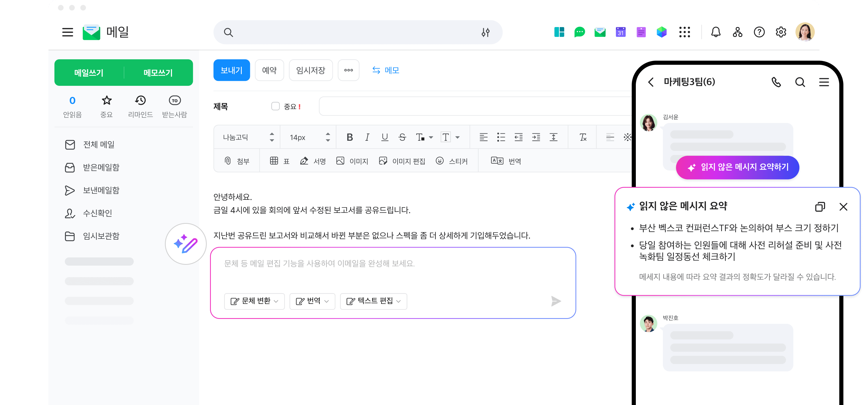Increase indent icon in toolbar
Viewport: 868px width, 405px height.
tap(536, 137)
